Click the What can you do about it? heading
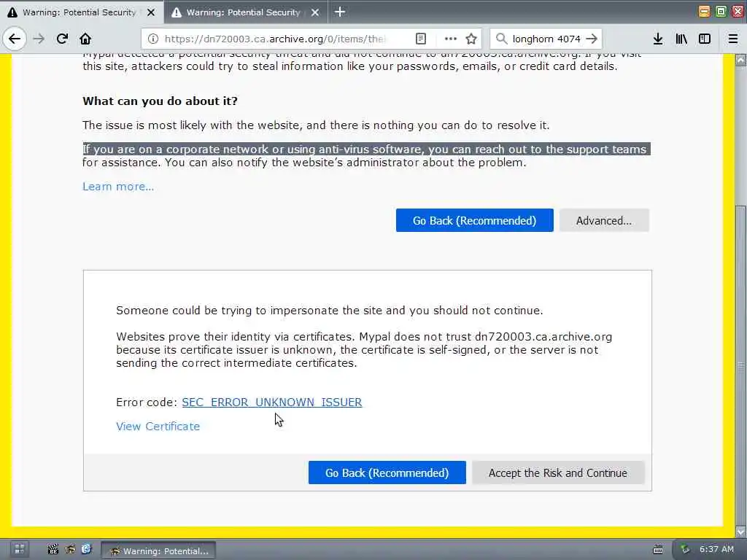Viewport: 747px width, 560px height. coord(160,101)
